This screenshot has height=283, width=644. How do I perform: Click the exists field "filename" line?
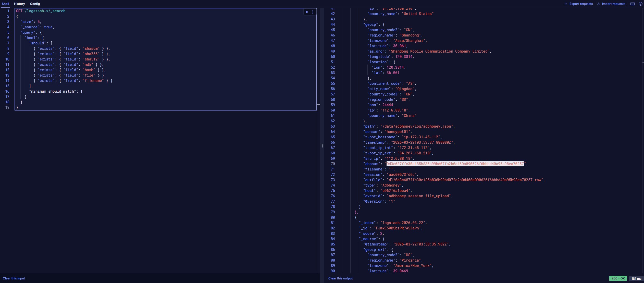(x=73, y=81)
